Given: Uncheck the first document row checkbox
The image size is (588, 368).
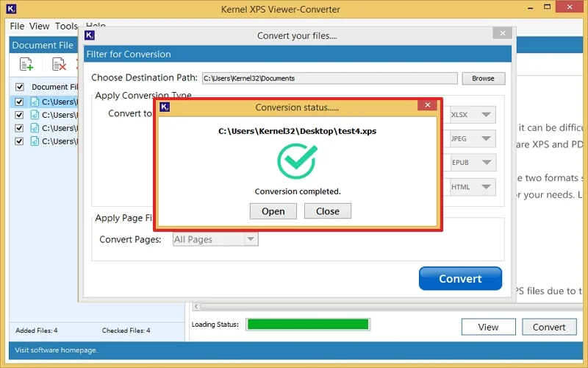Looking at the screenshot, I should [x=19, y=102].
